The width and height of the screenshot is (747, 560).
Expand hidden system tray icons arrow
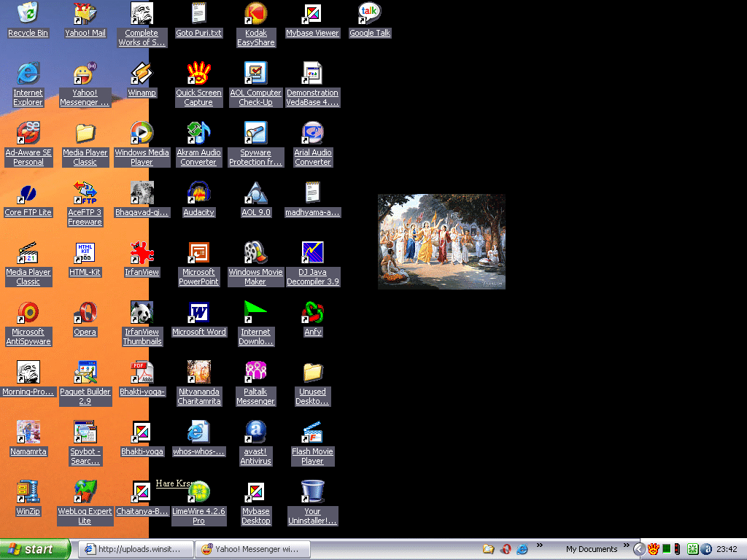tap(639, 549)
